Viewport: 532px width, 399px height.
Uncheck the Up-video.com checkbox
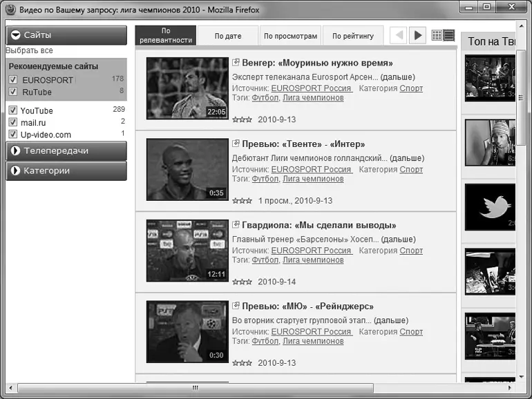13,134
